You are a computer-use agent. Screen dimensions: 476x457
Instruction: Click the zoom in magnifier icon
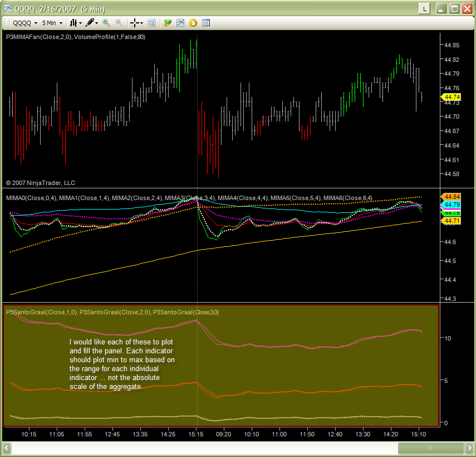click(106, 23)
